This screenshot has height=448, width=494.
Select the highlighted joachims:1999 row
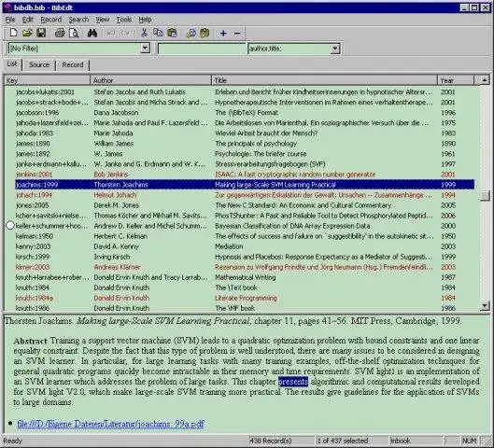[245, 185]
